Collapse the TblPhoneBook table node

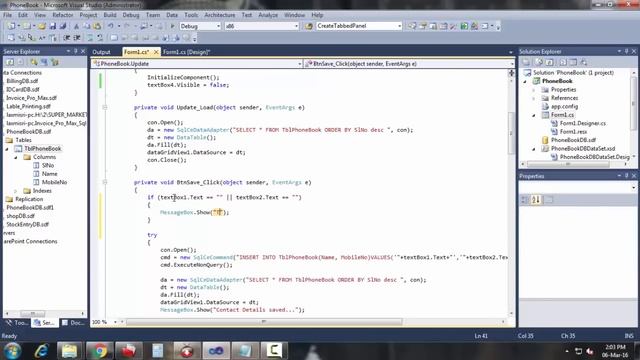coord(7,149)
